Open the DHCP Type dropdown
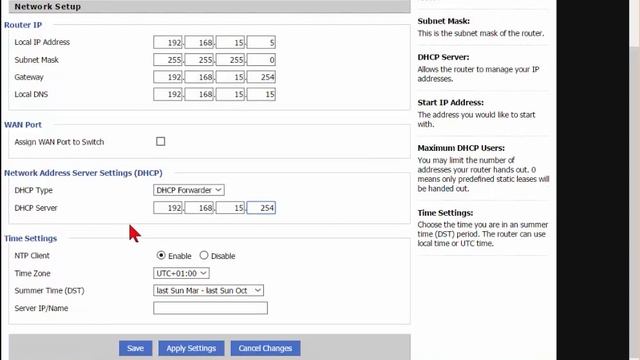Viewport: 640px width, 360px height. (x=189, y=190)
